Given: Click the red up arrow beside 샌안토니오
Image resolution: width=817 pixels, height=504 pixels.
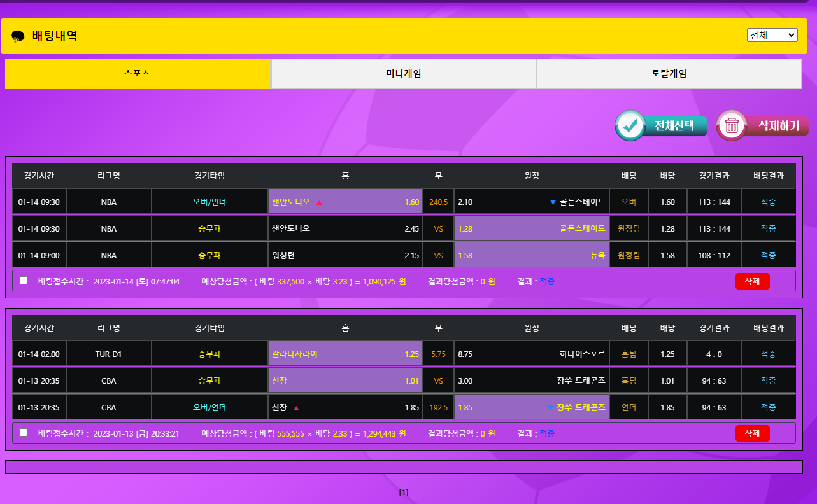Looking at the screenshot, I should point(319,202).
